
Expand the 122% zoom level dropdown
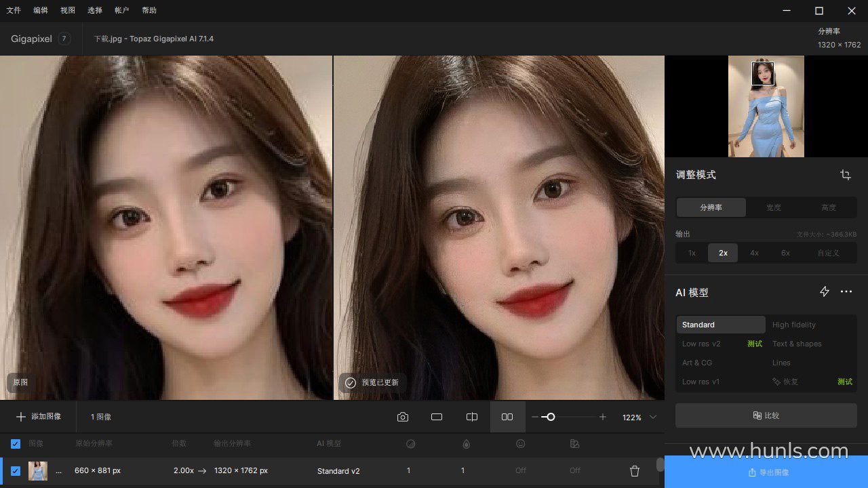pos(653,417)
